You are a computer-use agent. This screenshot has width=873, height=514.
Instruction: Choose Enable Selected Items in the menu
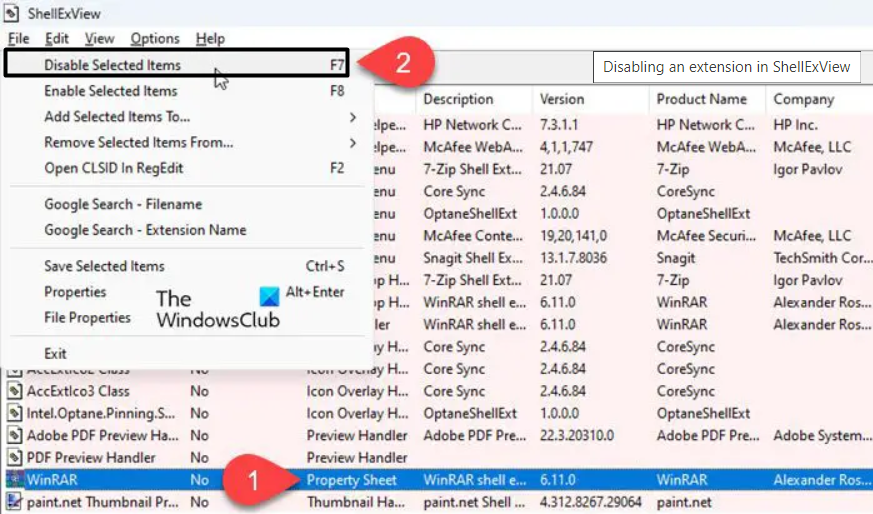click(x=111, y=91)
